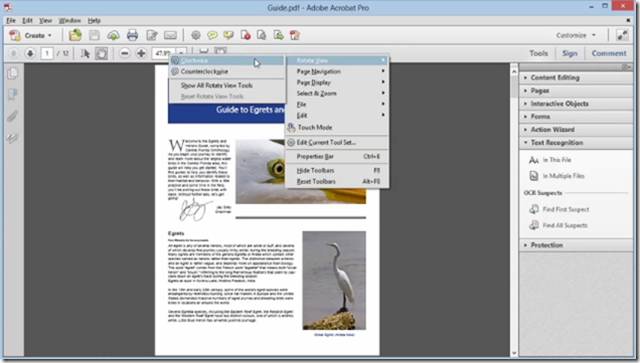Screen dimensions: 640x363
Task: Click the highlight text icon
Action: 229,35
